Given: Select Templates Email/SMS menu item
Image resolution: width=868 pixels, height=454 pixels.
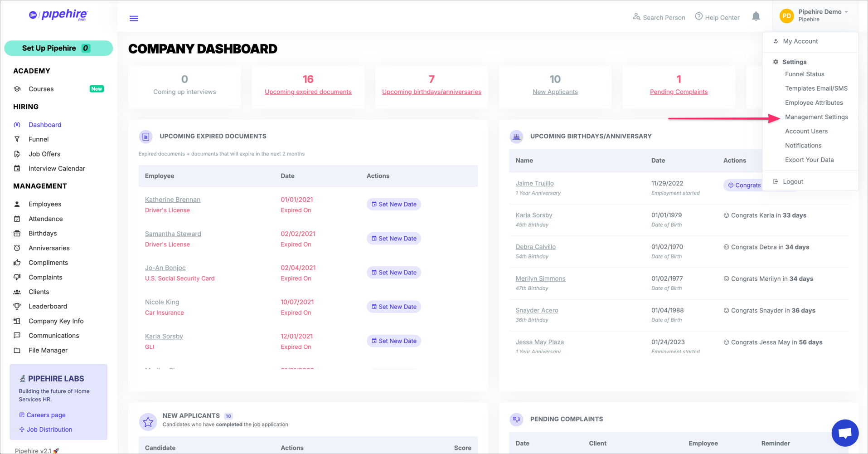Looking at the screenshot, I should [816, 88].
